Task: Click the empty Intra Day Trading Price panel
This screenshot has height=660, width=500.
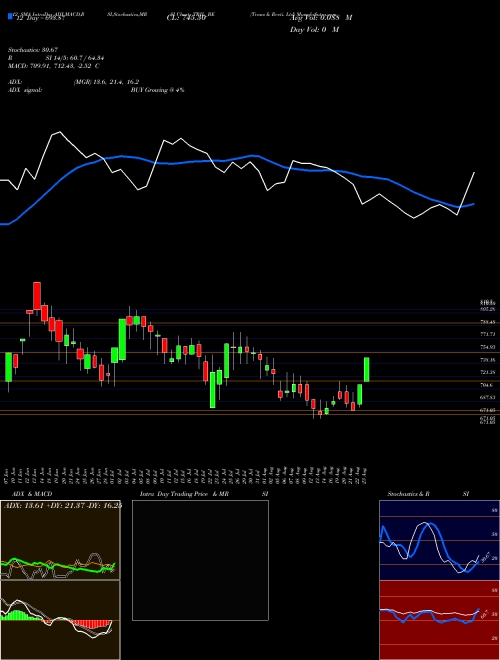Action: click(200, 560)
